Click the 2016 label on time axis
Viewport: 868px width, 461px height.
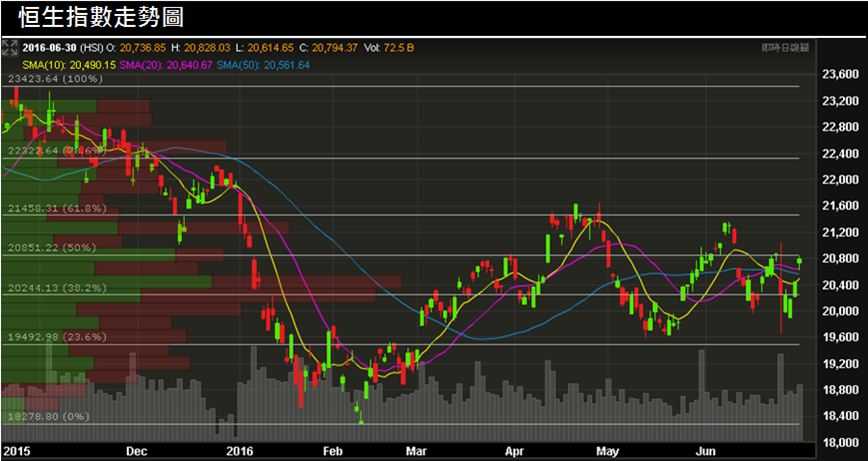[241, 450]
